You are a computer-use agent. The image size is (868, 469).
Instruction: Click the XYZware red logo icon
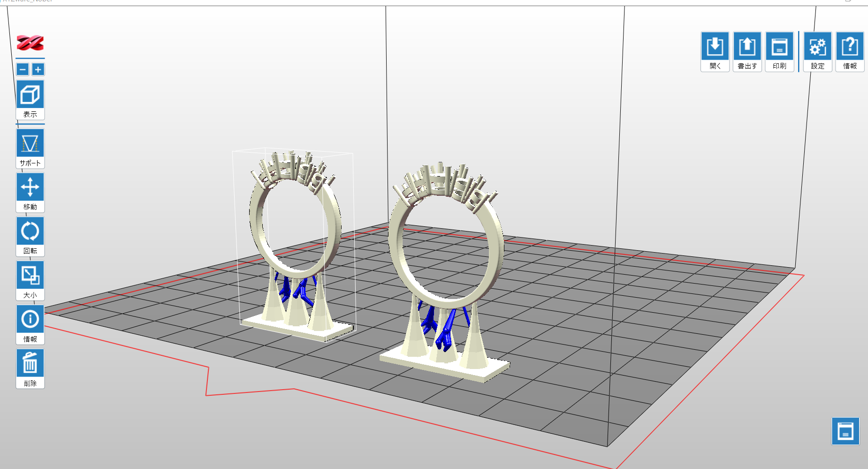[x=30, y=43]
